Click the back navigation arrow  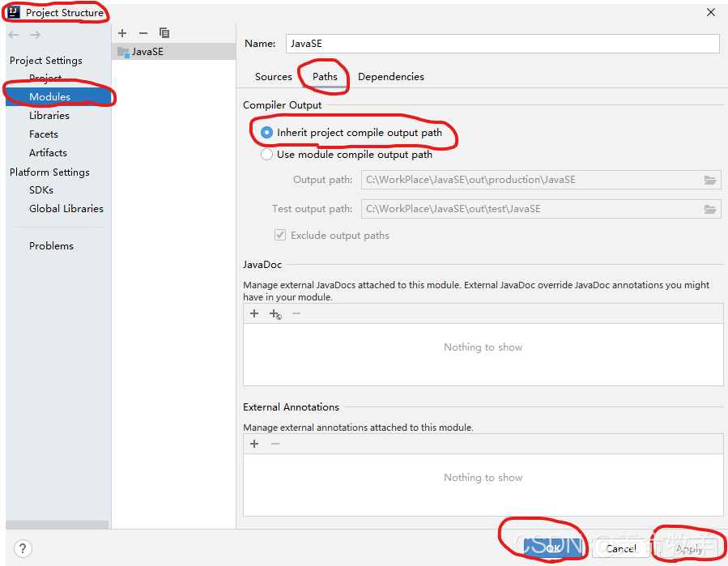click(x=14, y=35)
